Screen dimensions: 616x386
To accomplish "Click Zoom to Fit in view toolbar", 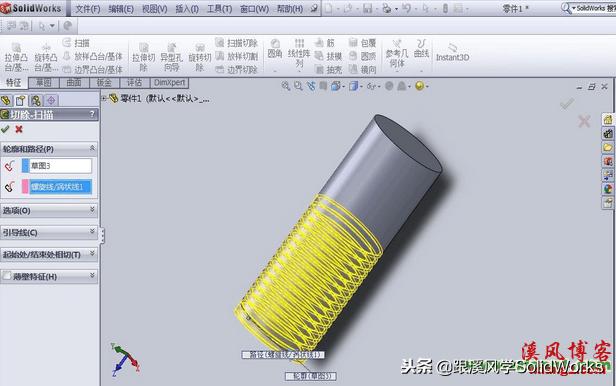I will click(286, 86).
